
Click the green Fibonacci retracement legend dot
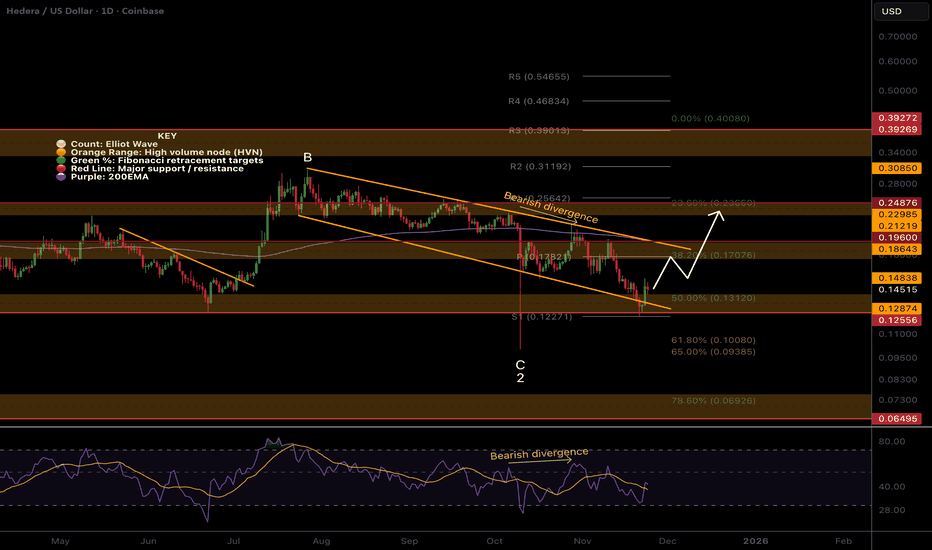click(63, 160)
